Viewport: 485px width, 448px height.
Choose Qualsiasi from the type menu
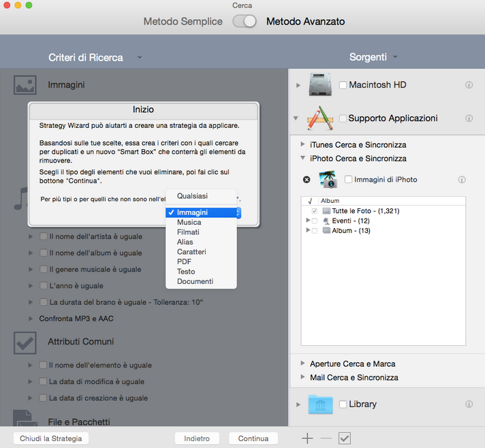tap(202, 196)
